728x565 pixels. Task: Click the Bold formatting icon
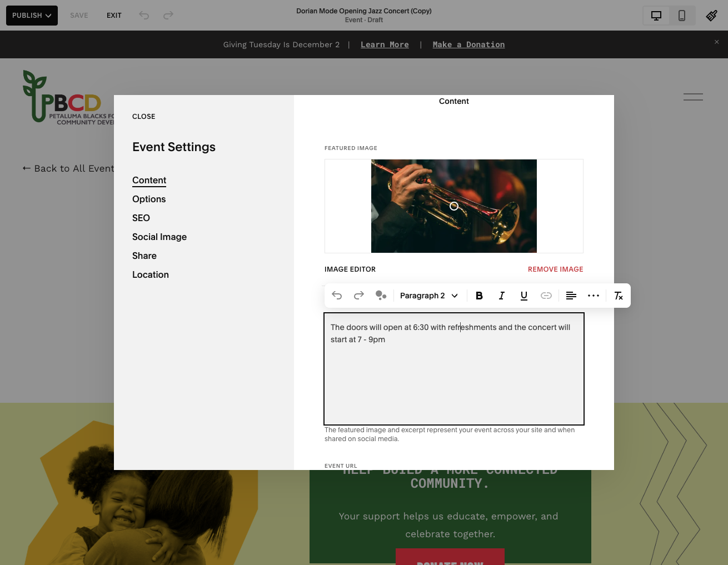click(479, 296)
